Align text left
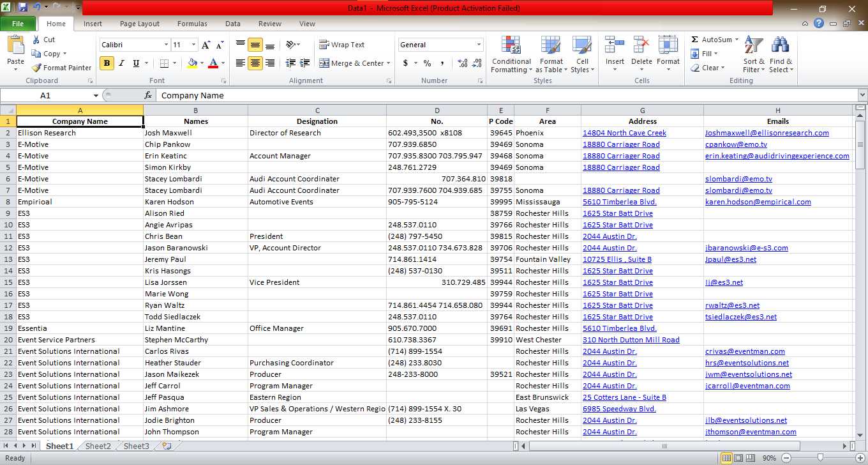This screenshot has width=868, height=465. tap(241, 63)
